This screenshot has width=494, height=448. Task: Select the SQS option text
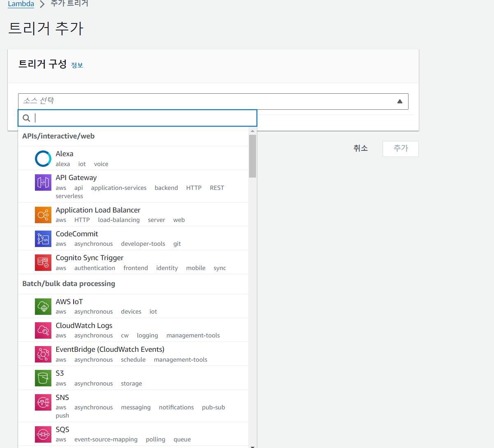click(62, 430)
